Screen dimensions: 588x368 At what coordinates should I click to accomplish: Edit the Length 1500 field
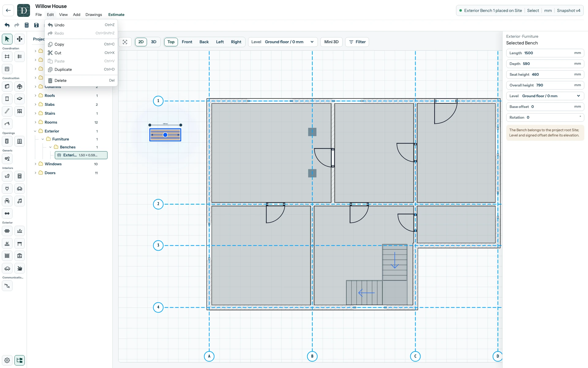point(545,53)
